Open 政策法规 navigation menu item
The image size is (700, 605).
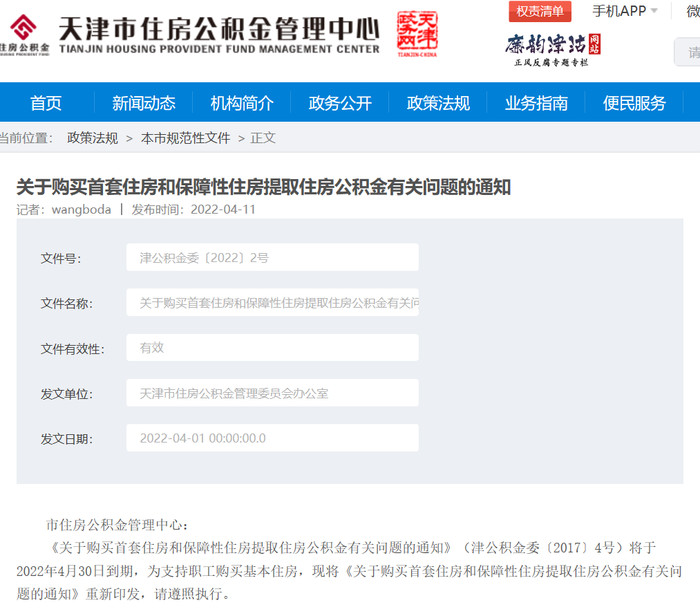tap(438, 103)
